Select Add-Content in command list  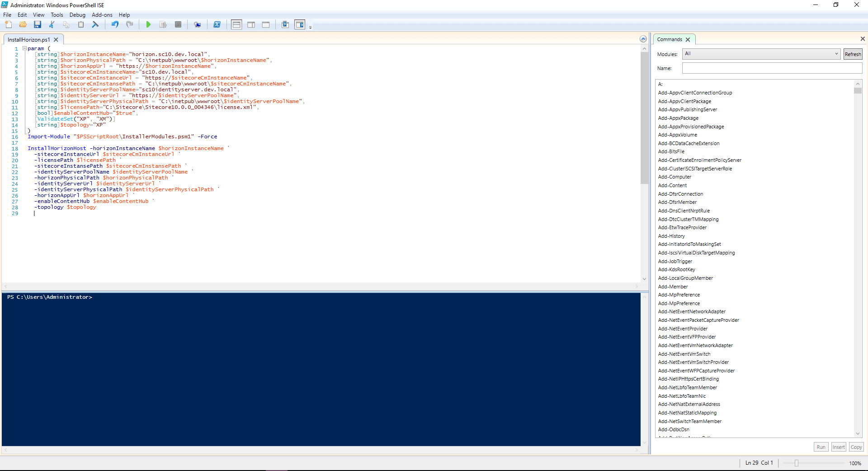point(672,185)
